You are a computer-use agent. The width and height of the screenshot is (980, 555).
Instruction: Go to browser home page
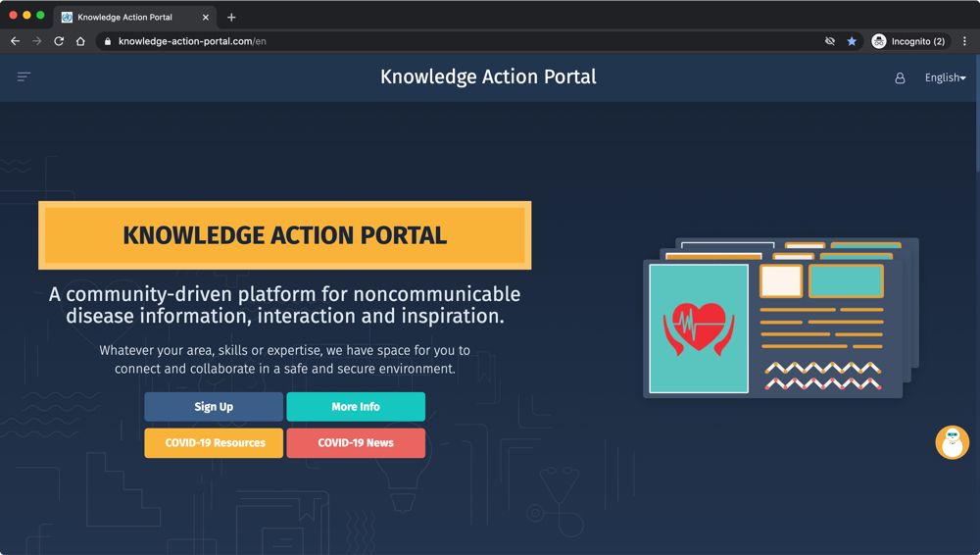click(x=80, y=41)
